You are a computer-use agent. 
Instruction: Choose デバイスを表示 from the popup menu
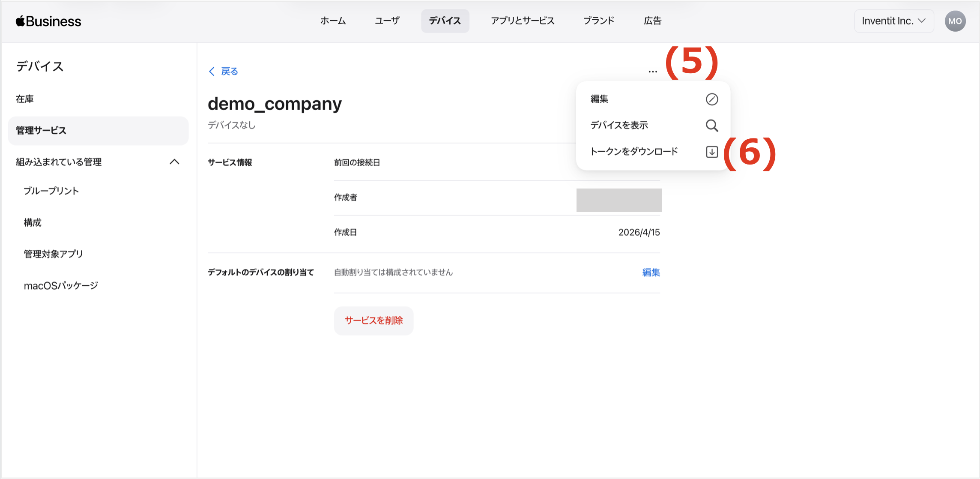(x=653, y=125)
